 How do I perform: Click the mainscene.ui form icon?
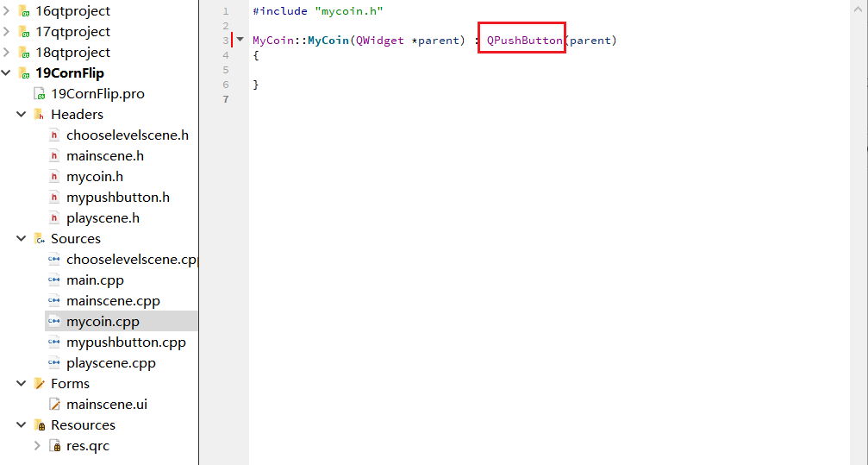tap(54, 405)
